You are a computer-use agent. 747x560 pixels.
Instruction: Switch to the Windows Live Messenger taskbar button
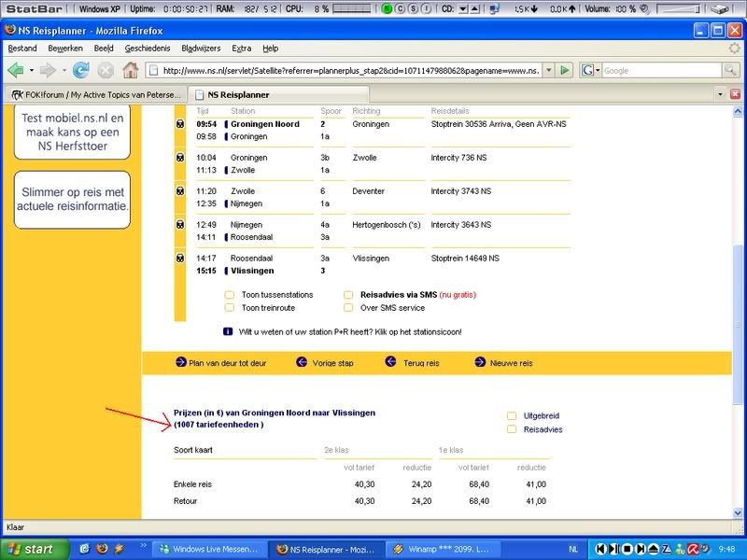click(208, 549)
